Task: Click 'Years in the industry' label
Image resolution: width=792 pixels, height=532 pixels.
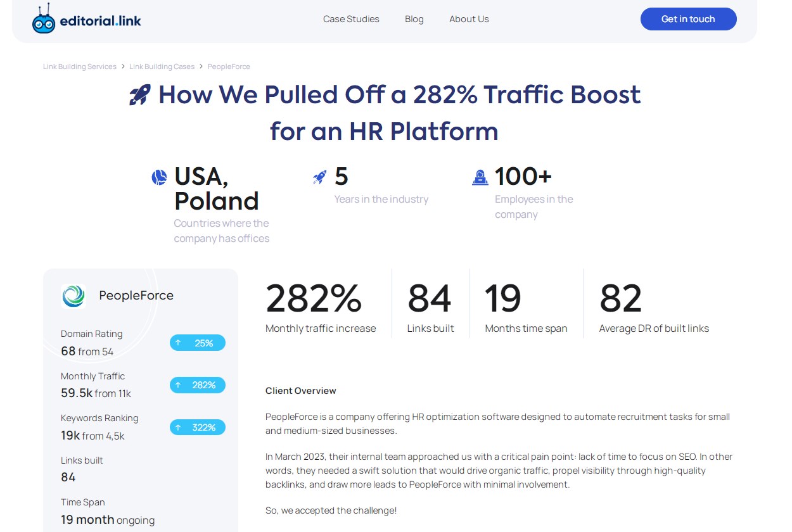Action: tap(381, 199)
